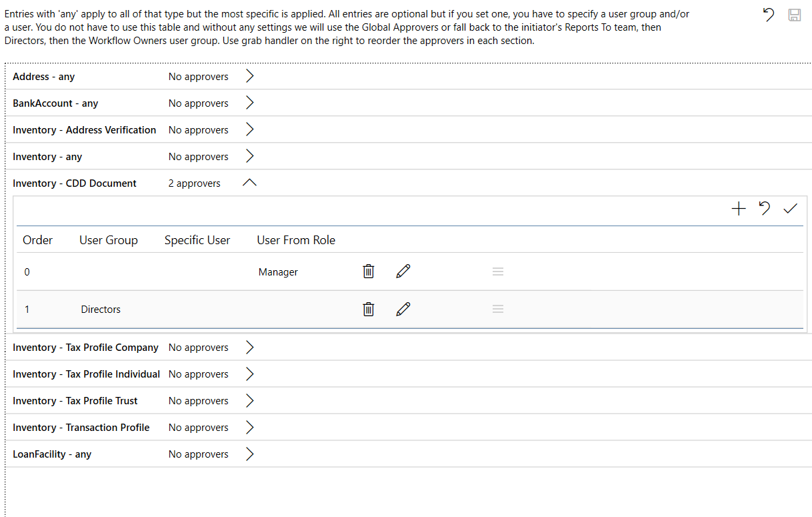Click 'No approvers' beside BankAccount - any

click(x=199, y=103)
